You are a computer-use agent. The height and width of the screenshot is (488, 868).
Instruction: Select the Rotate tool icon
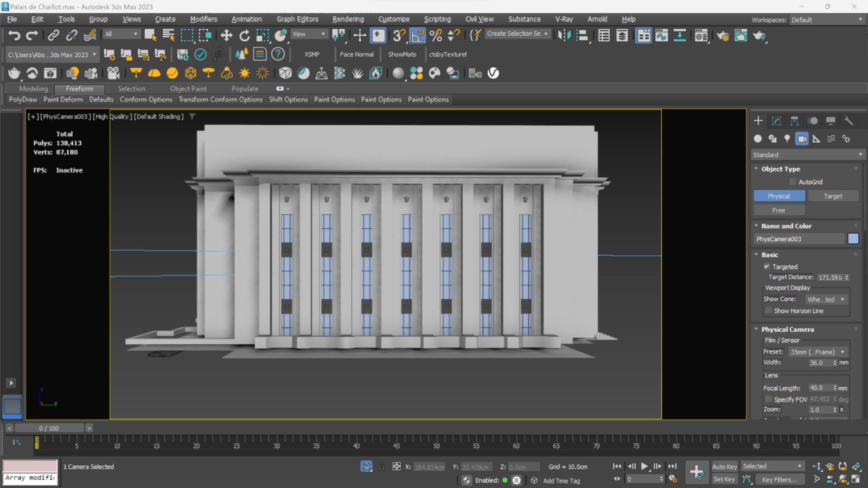[245, 36]
